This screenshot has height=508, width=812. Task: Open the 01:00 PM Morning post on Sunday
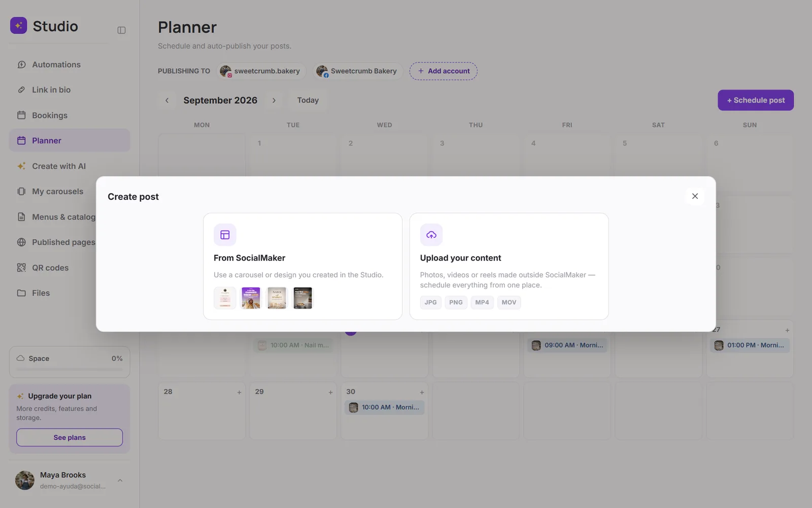(x=750, y=345)
